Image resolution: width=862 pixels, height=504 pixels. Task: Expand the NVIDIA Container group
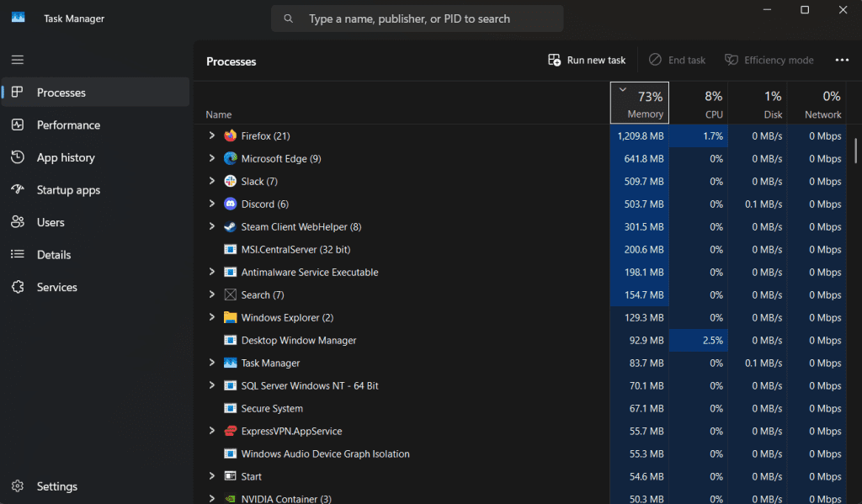pos(212,498)
